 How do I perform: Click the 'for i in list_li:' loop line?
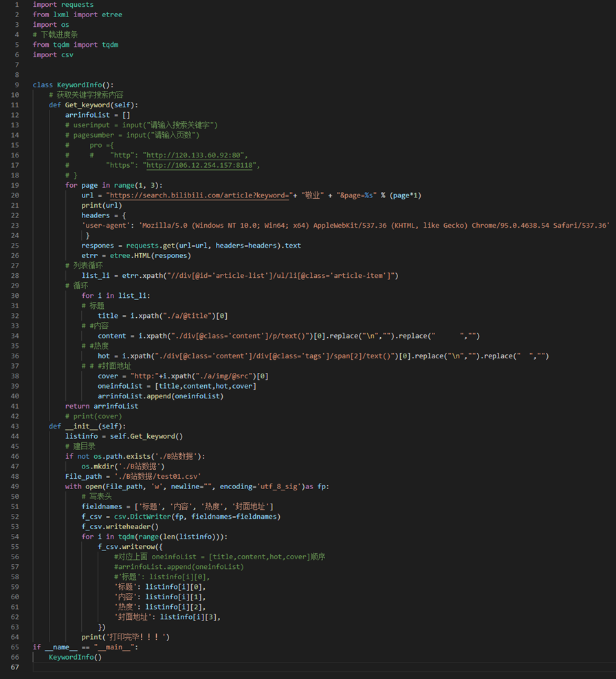pyautogui.click(x=116, y=295)
